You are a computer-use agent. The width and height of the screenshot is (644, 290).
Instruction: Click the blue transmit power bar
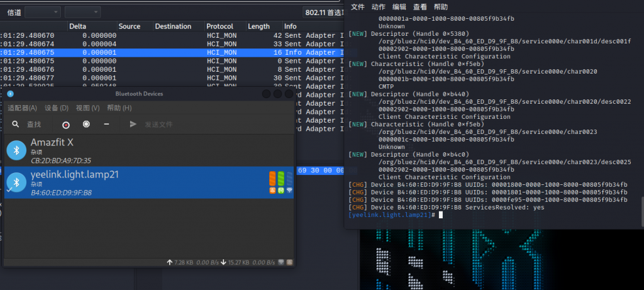pyautogui.click(x=289, y=179)
